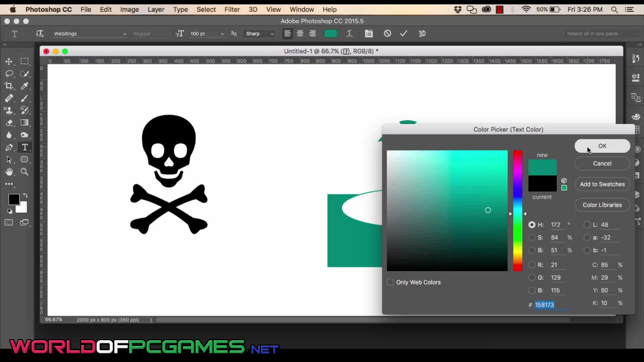Select the Zoom tool

click(24, 172)
